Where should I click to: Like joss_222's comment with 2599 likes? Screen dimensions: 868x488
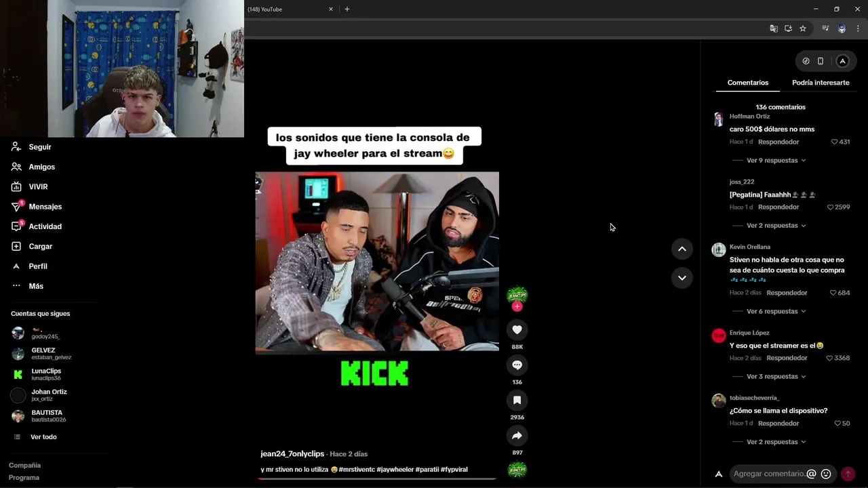(831, 207)
